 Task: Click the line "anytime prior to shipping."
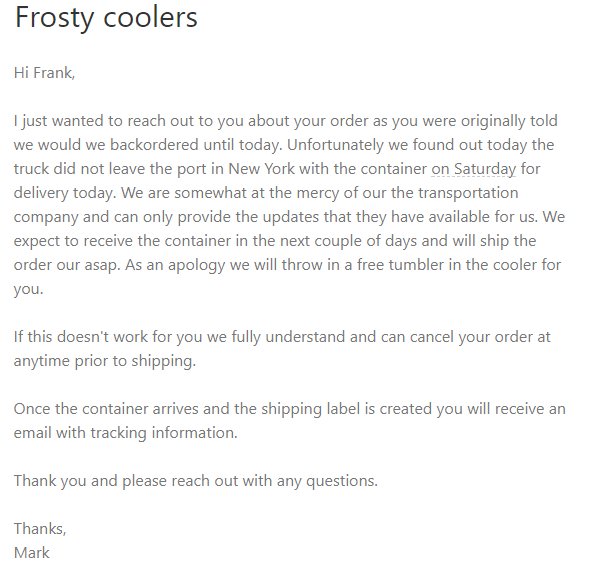coord(105,361)
